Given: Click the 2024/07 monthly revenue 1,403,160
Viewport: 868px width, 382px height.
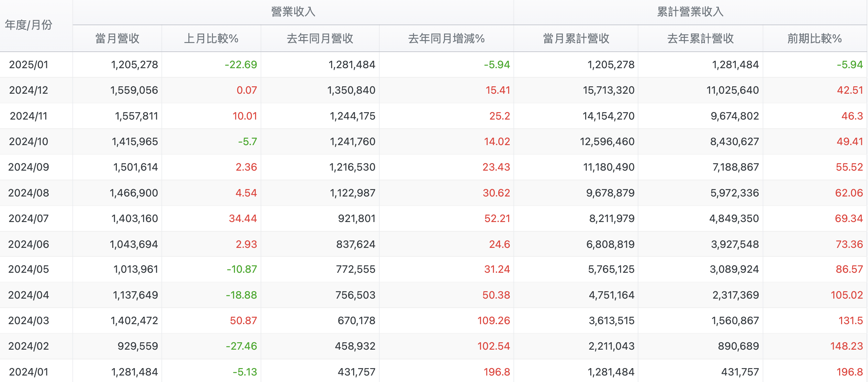Looking at the screenshot, I should pyautogui.click(x=134, y=218).
